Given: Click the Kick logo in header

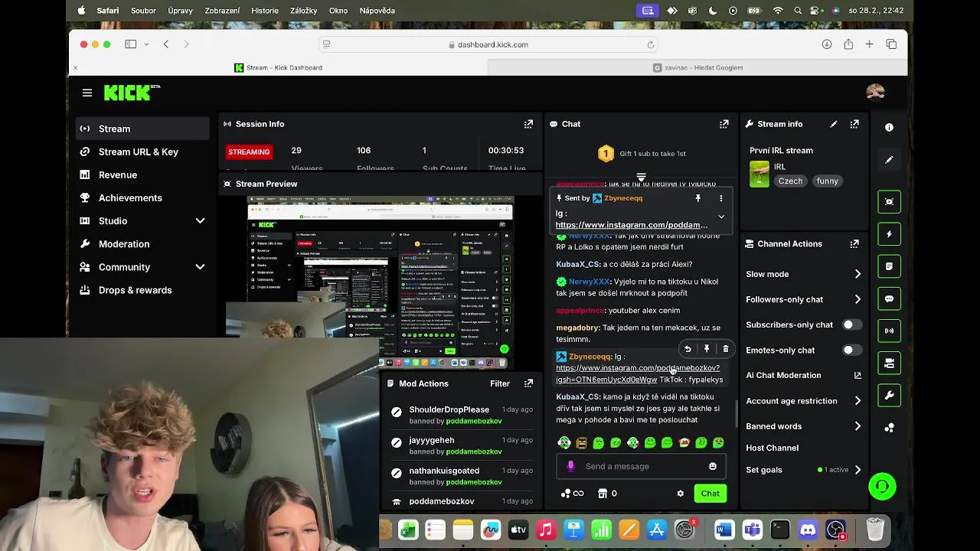Looking at the screenshot, I should (x=132, y=93).
